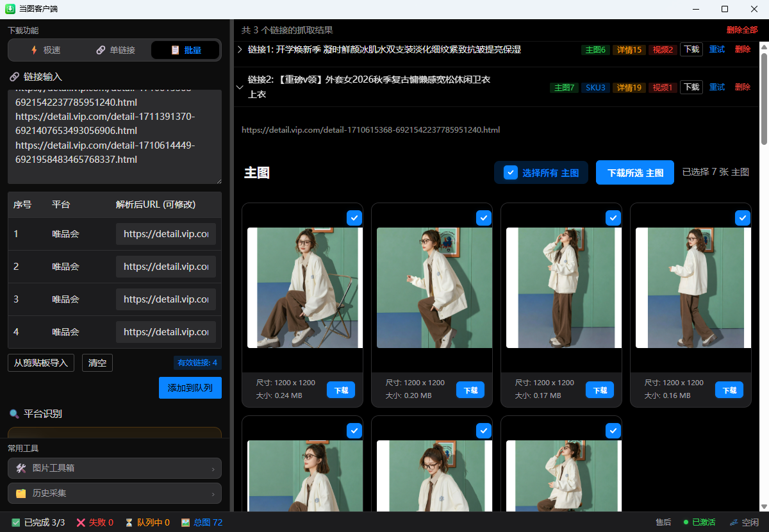Select the 批量 tab
This screenshot has height=532, width=769.
tap(185, 50)
